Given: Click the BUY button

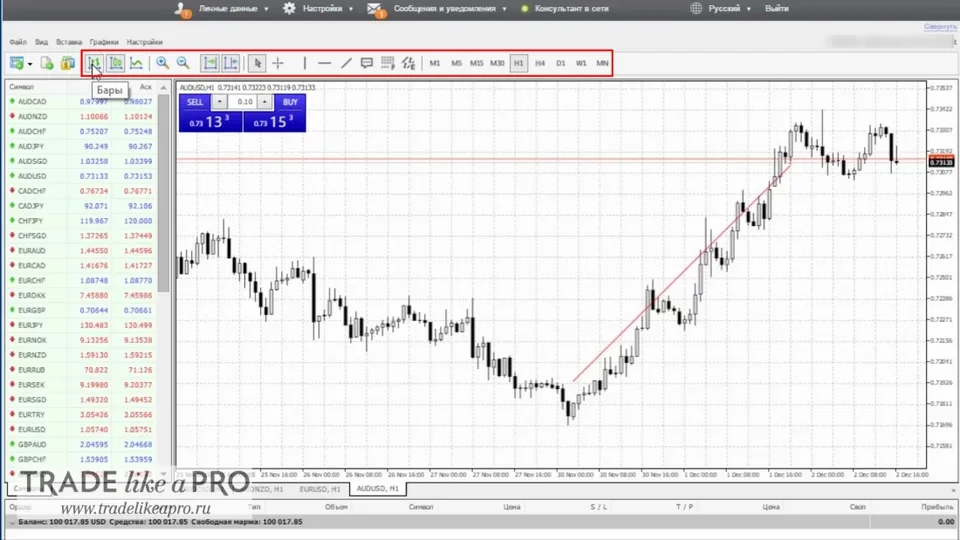Looking at the screenshot, I should tap(290, 102).
